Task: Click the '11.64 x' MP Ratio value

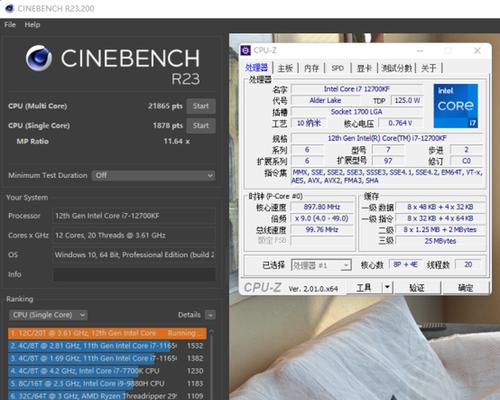Action: 177,141
